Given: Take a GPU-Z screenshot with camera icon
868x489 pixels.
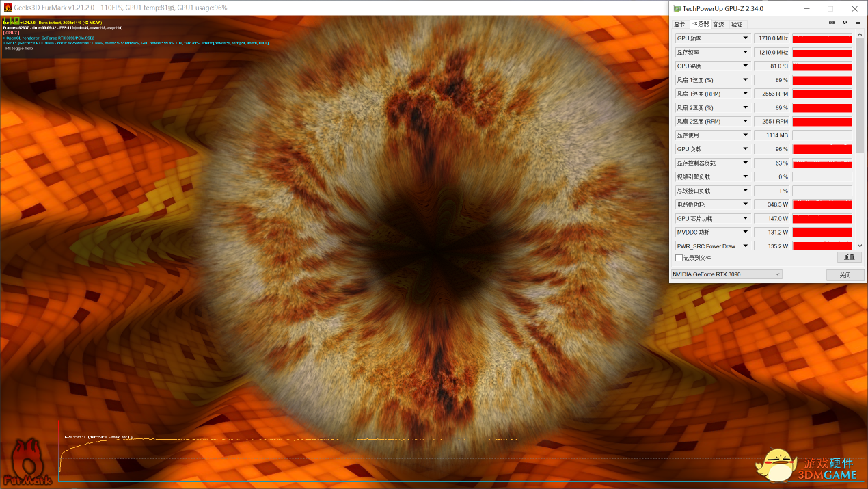Looking at the screenshot, I should tap(832, 23).
